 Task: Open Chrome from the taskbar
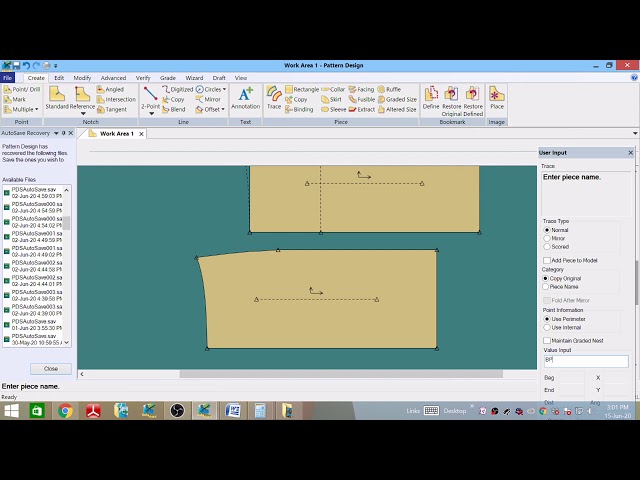65,411
